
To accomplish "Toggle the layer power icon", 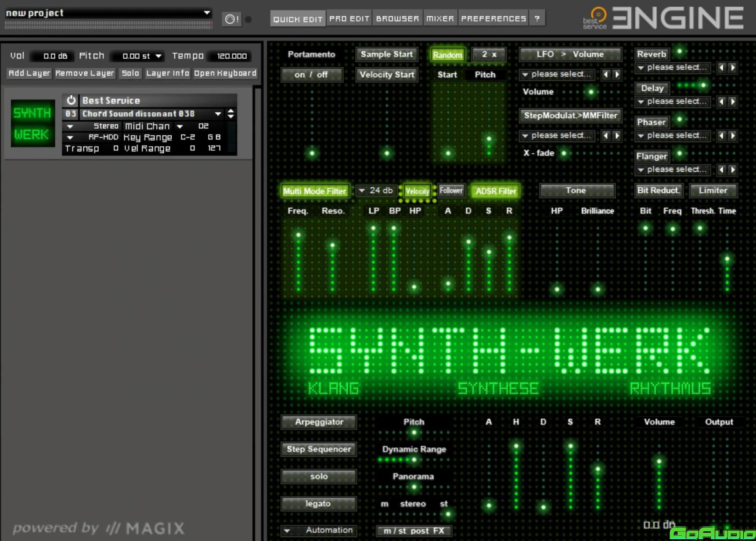I will (x=71, y=100).
